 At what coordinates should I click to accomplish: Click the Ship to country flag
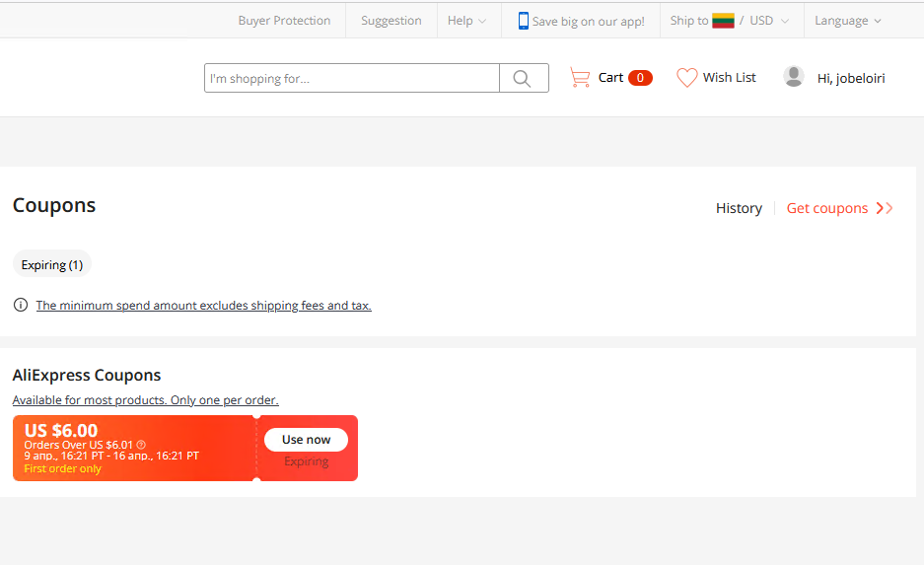click(723, 21)
